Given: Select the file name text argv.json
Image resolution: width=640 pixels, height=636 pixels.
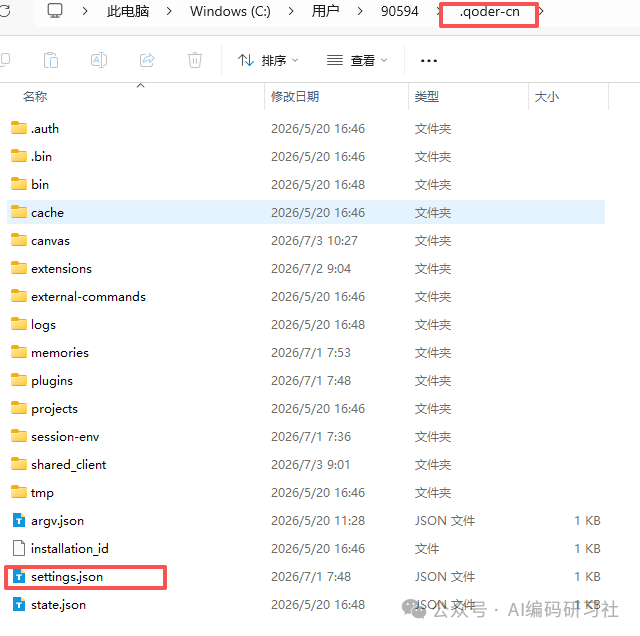Looking at the screenshot, I should 58,521.
